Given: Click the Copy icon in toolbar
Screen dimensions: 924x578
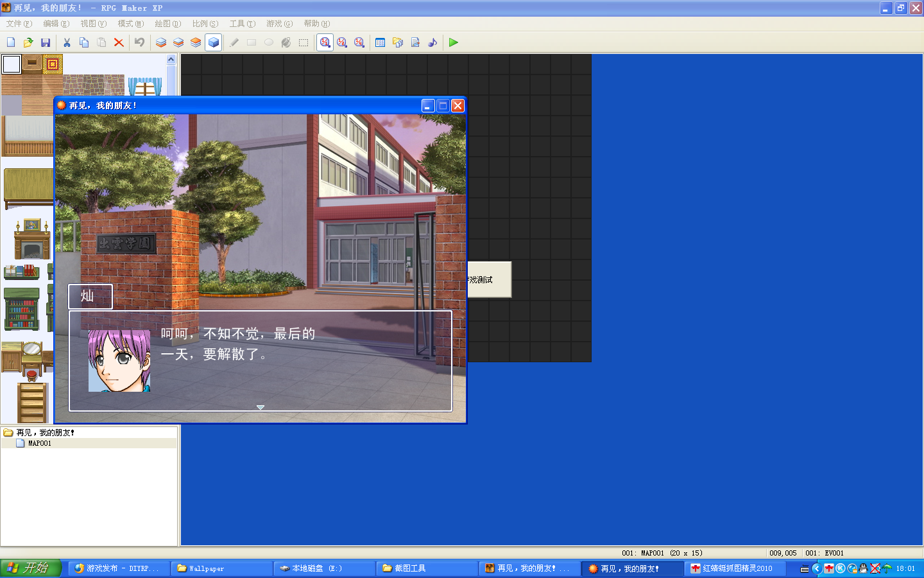Looking at the screenshot, I should click(x=84, y=42).
